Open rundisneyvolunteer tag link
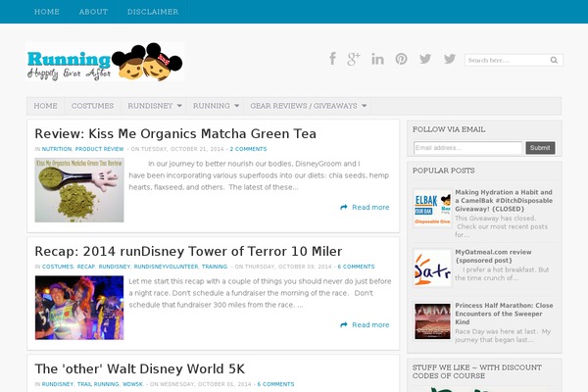The image size is (588, 392). [x=166, y=267]
